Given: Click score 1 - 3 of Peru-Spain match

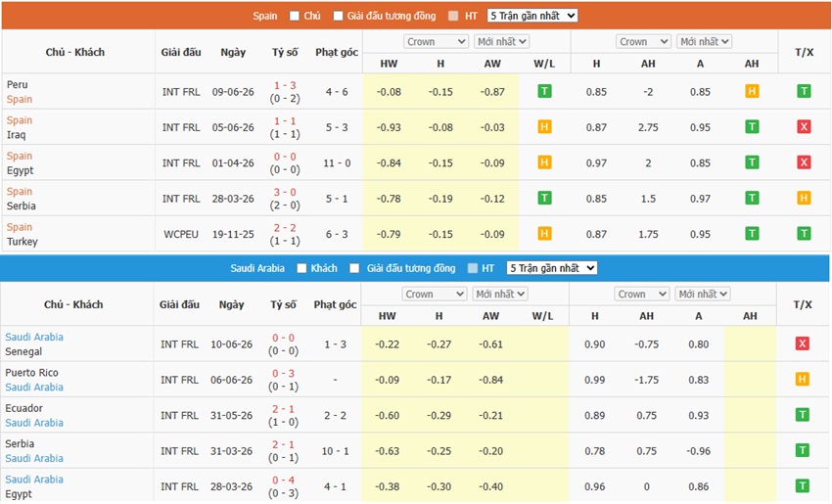Looking at the screenshot, I should pyautogui.click(x=285, y=85).
